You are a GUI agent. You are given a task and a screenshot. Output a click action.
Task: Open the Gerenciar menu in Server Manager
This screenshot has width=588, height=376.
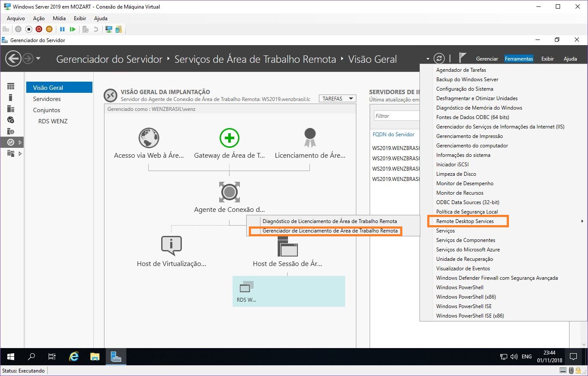coord(487,59)
